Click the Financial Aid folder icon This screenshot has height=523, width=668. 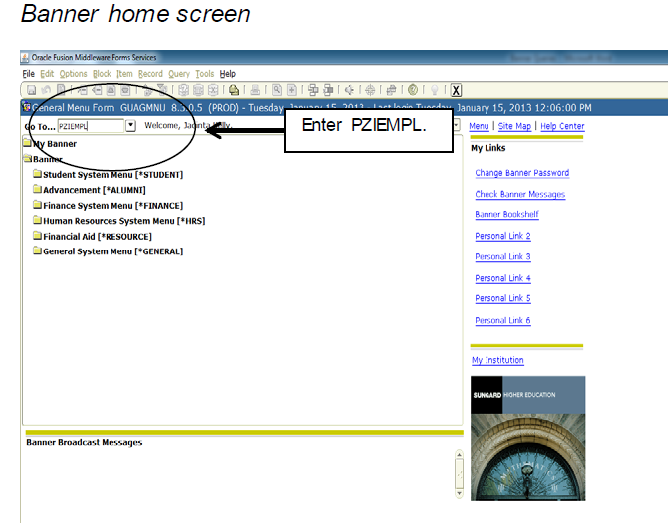[37, 237]
